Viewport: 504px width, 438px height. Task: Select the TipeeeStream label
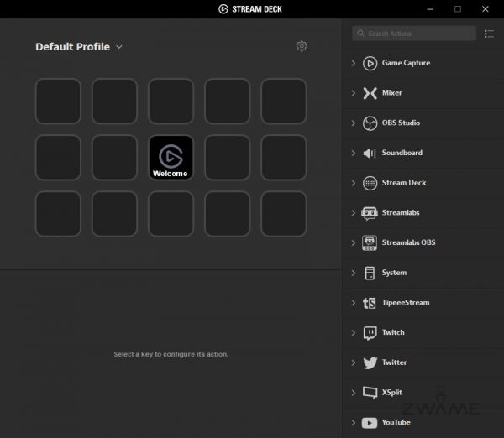point(406,303)
